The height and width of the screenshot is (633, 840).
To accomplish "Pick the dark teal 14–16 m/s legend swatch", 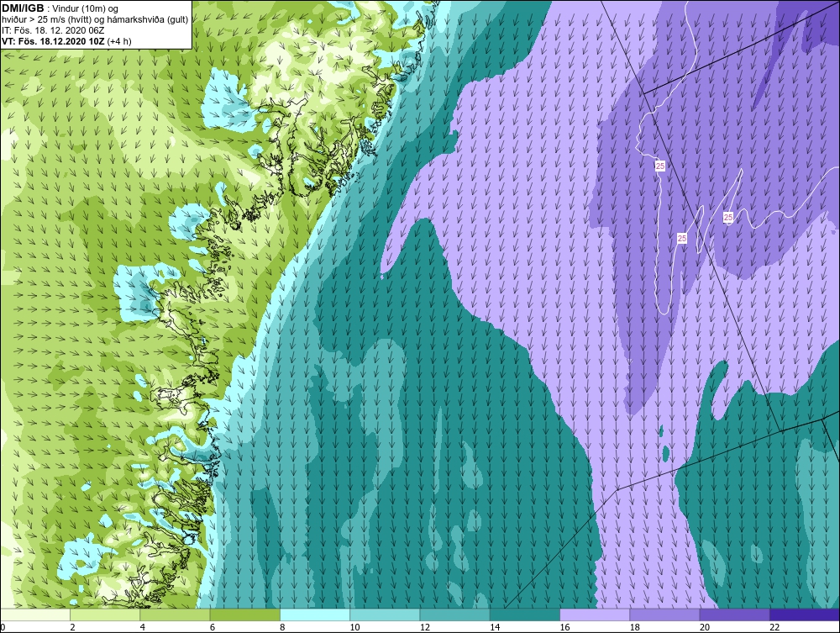I will [525, 615].
